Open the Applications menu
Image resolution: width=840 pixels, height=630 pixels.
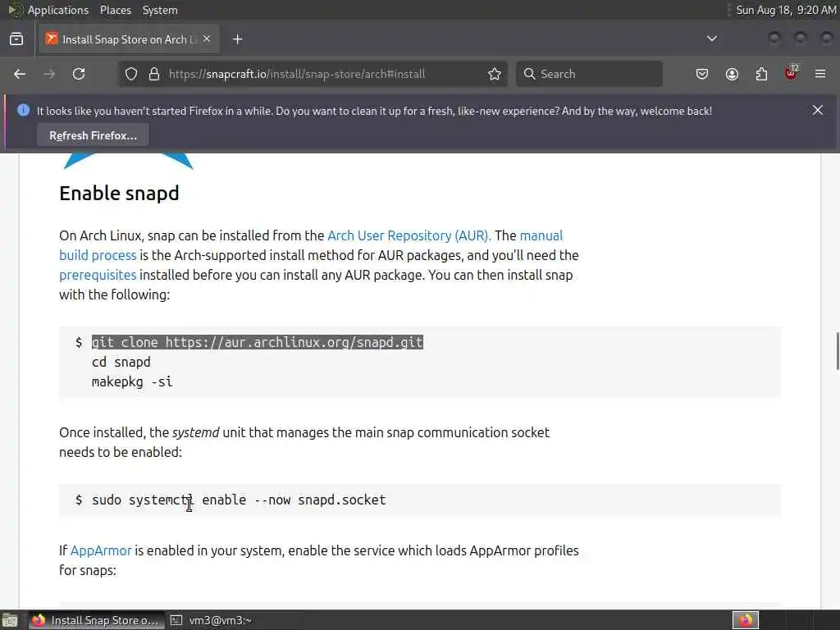click(x=58, y=10)
